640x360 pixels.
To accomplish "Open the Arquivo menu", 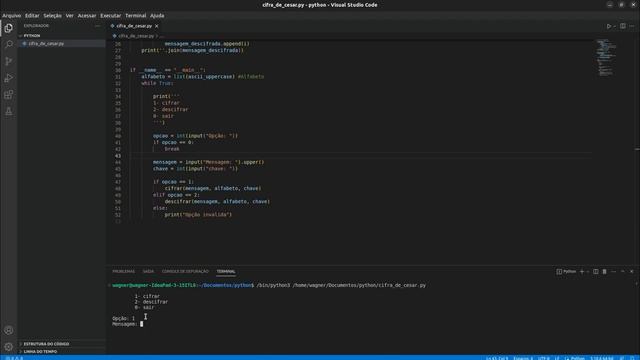I will point(11,16).
